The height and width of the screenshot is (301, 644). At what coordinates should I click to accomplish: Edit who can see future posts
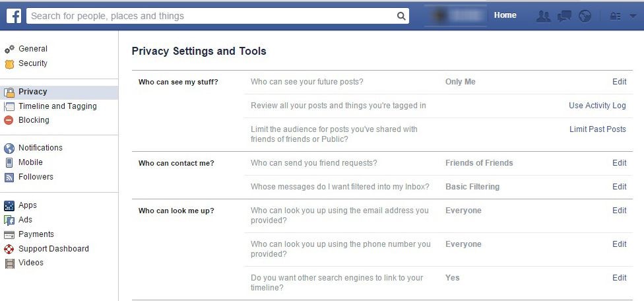point(620,82)
